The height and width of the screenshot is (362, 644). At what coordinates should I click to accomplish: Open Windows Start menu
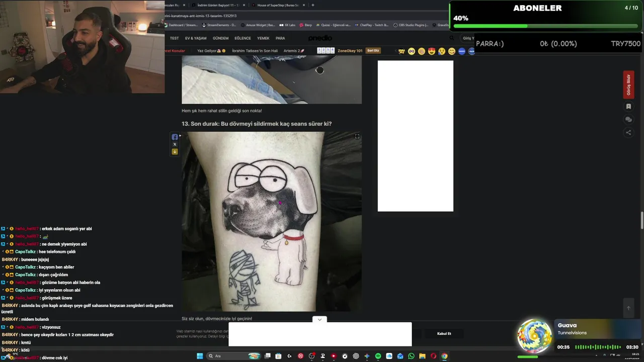pos(200,356)
